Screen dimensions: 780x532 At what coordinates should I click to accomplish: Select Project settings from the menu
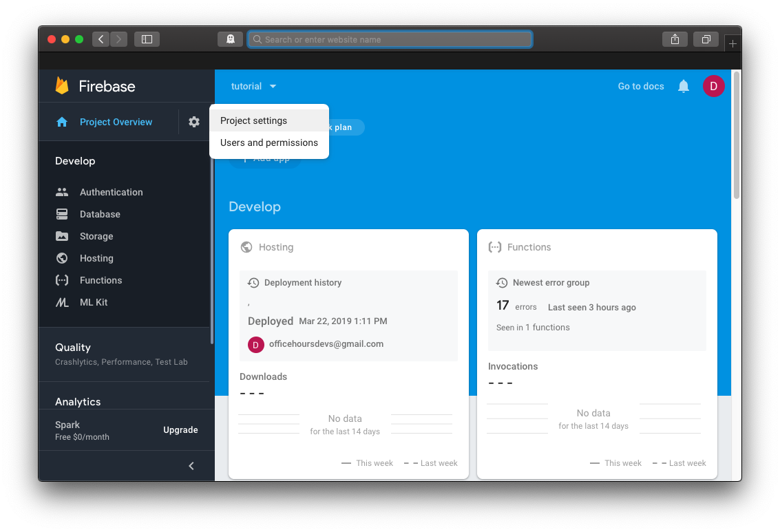tap(254, 120)
